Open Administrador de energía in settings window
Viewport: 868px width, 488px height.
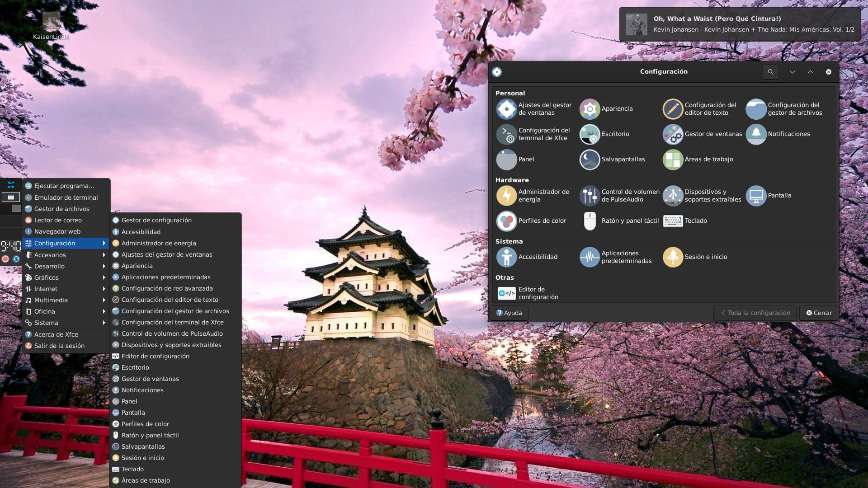tap(506, 196)
